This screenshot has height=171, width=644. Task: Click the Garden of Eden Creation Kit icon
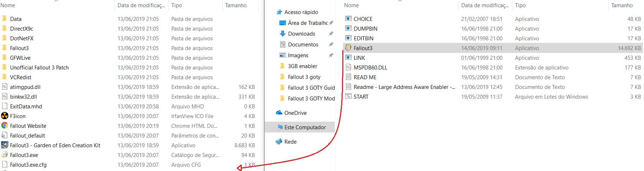pyautogui.click(x=5, y=145)
